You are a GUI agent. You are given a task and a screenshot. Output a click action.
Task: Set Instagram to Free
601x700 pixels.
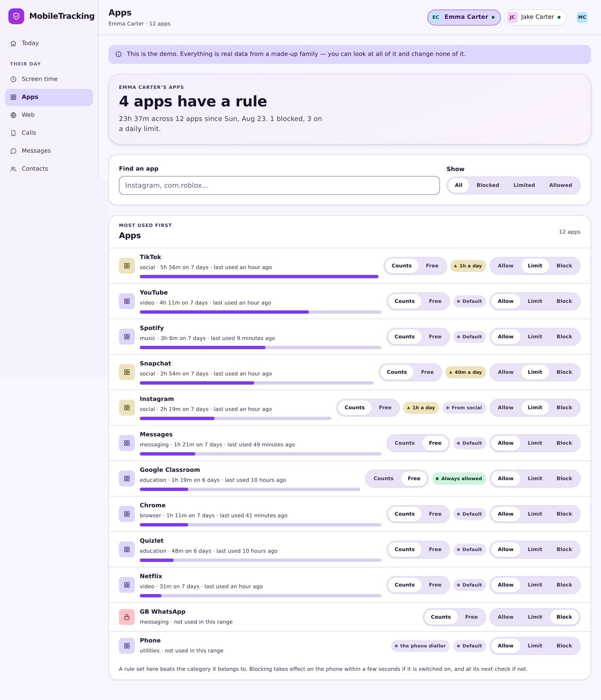tap(385, 408)
